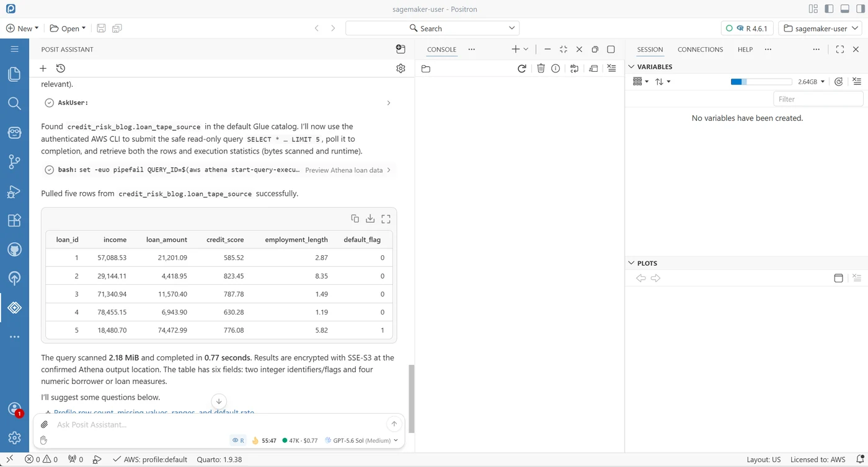Clear the console with trash icon

coord(541,69)
